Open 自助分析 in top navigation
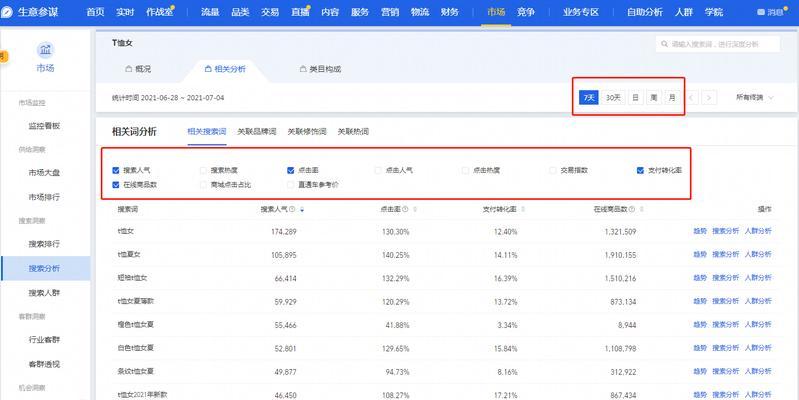The width and height of the screenshot is (799, 400). [x=645, y=12]
